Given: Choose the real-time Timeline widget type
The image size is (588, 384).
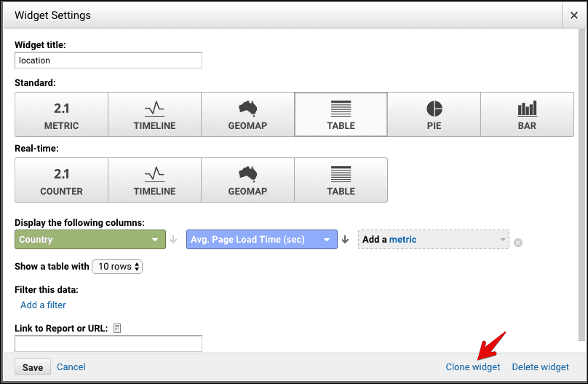Looking at the screenshot, I should pos(154,180).
